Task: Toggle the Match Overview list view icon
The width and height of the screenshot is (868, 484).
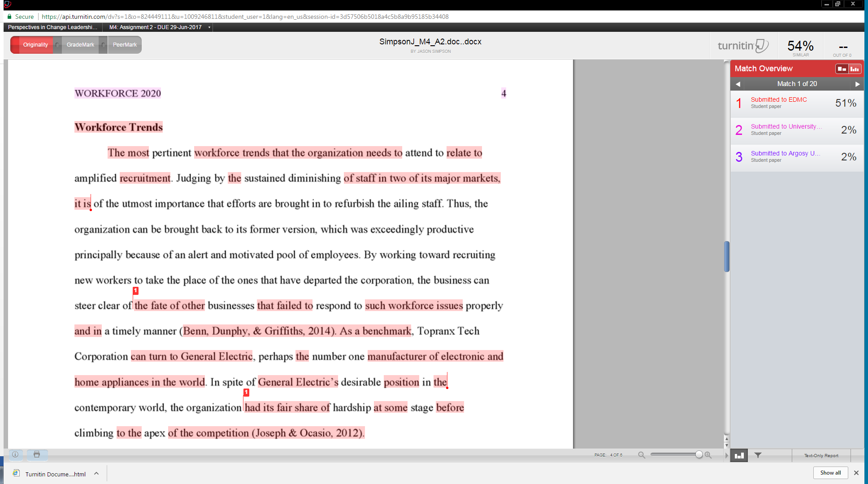Action: [842, 68]
